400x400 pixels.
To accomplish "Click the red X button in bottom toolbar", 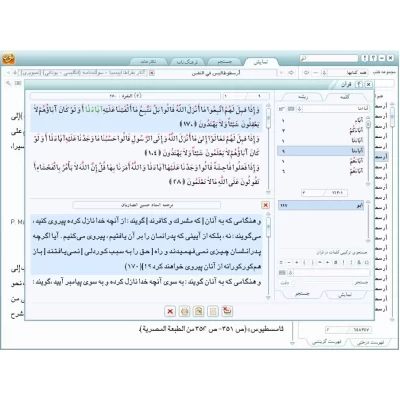I will (x=170, y=311).
